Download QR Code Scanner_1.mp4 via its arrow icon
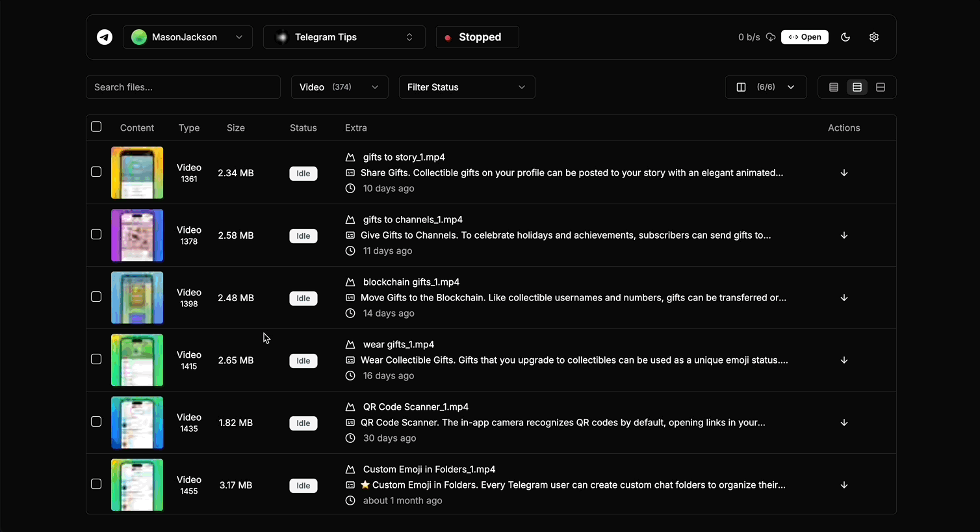This screenshot has width=980, height=532. point(844,422)
